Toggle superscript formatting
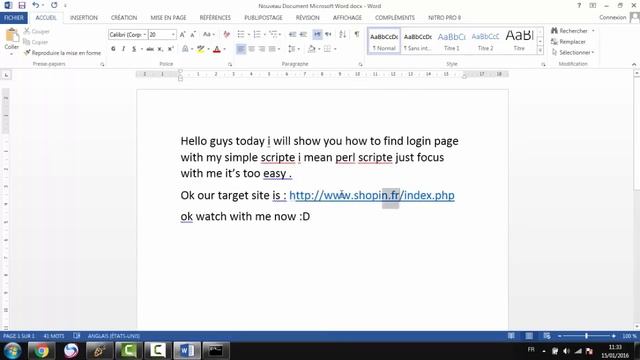Viewport: 640px width, 360px height. (171, 49)
